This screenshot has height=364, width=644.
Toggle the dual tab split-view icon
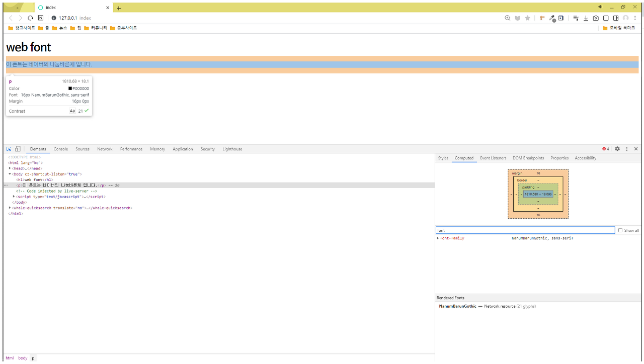pyautogui.click(x=606, y=18)
